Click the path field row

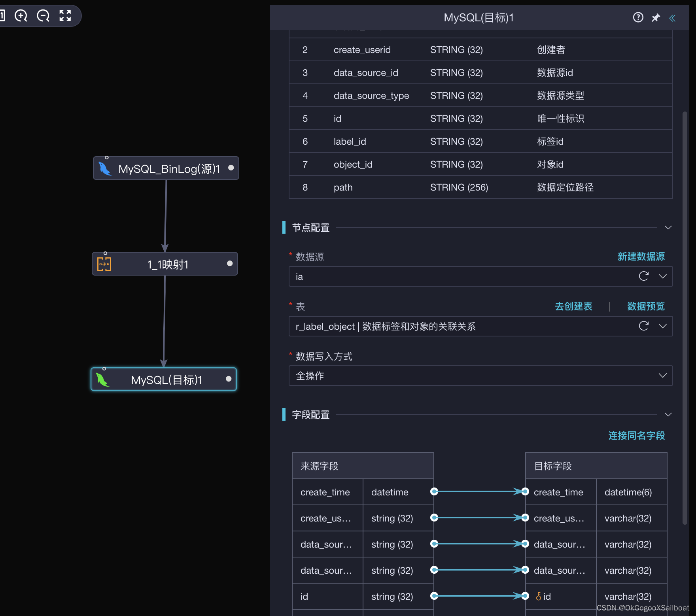coord(481,187)
